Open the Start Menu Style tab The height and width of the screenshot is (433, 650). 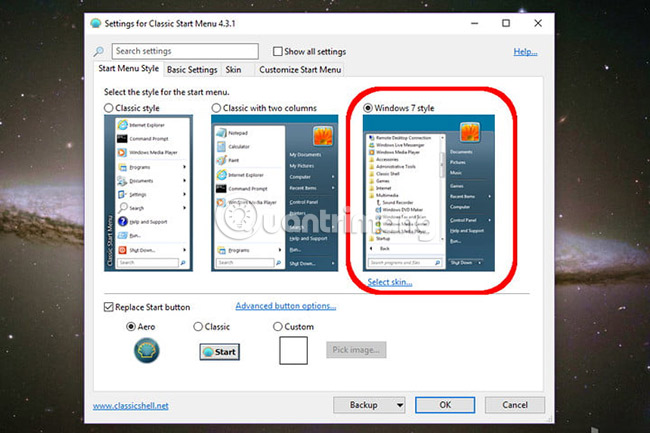tap(129, 69)
